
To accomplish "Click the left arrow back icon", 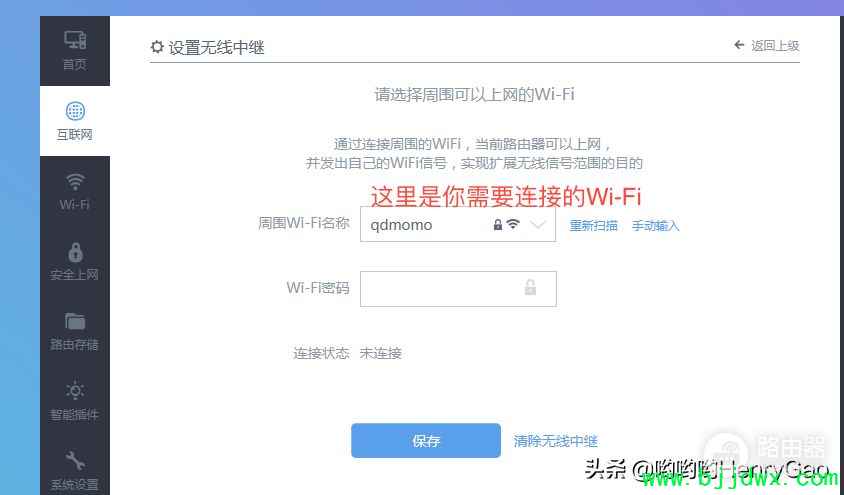I will coord(739,45).
